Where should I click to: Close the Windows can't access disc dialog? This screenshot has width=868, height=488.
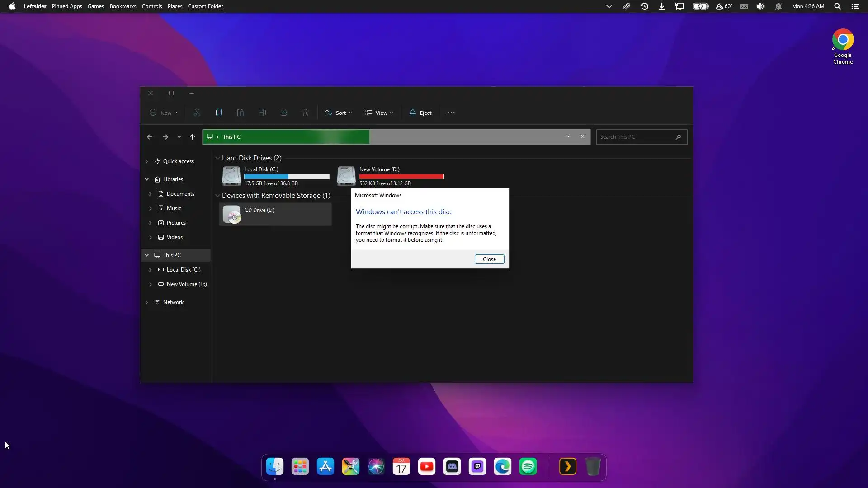click(489, 259)
